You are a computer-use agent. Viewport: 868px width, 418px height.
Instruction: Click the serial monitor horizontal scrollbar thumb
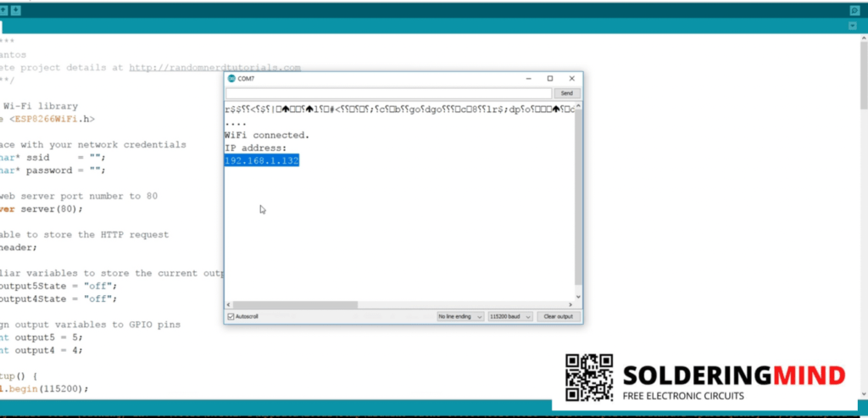click(295, 305)
